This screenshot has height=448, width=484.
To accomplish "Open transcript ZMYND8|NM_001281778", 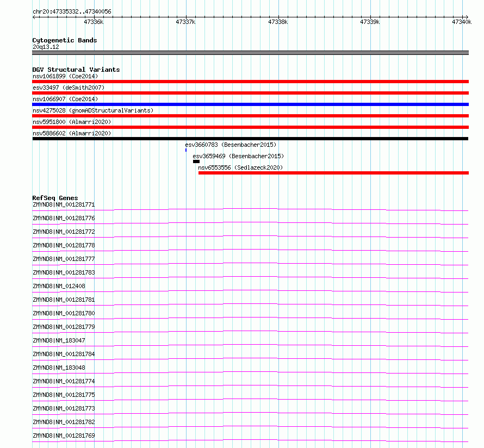I will 64,245.
